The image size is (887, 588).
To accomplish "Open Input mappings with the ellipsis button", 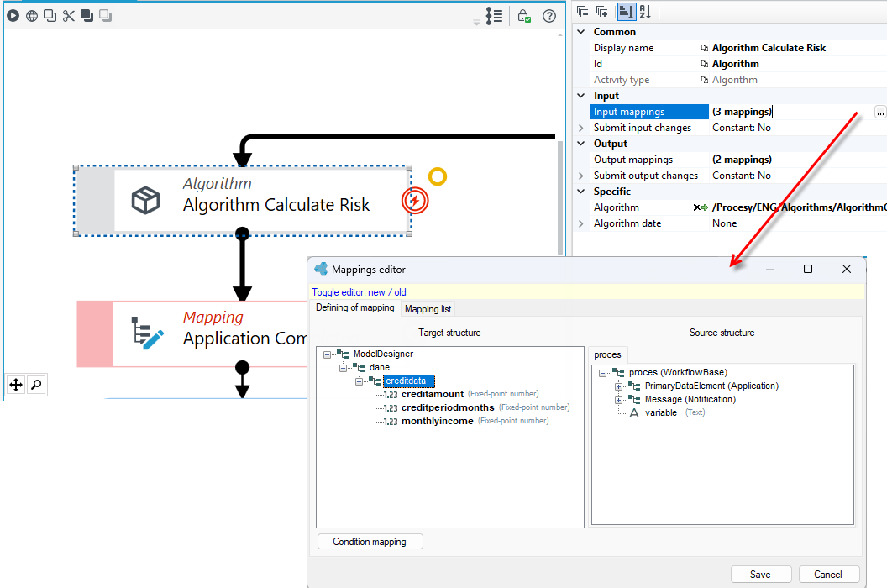I will 879,112.
